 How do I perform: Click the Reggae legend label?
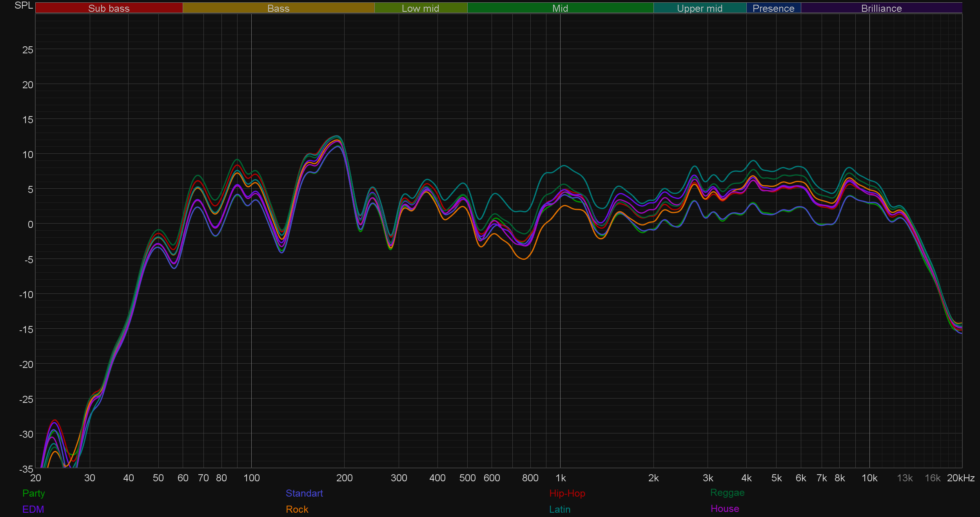coord(727,492)
